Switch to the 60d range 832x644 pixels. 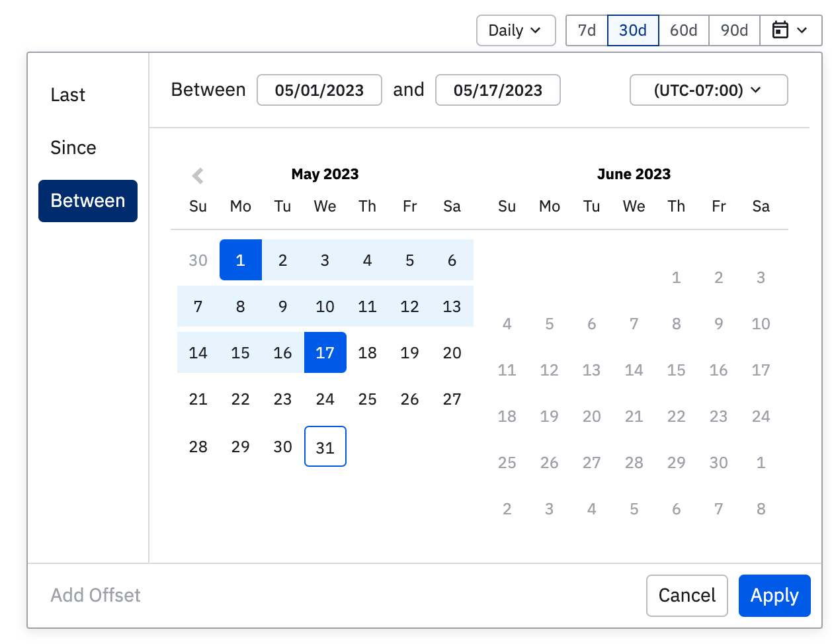(684, 30)
